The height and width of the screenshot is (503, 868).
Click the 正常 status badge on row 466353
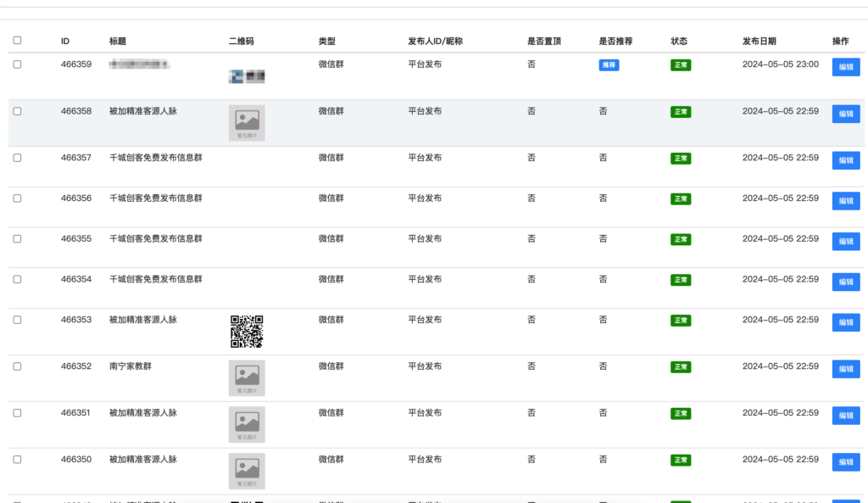click(x=681, y=321)
